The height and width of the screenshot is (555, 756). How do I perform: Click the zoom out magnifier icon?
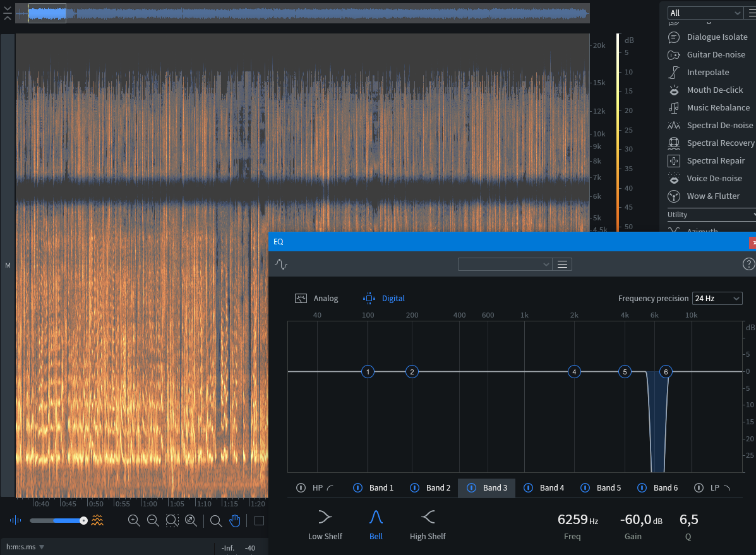153,520
